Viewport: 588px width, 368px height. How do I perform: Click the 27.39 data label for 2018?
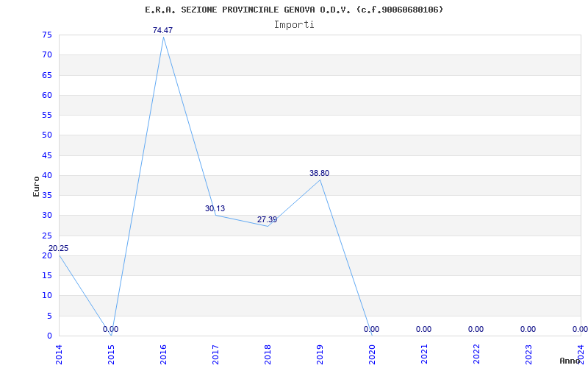pos(267,219)
